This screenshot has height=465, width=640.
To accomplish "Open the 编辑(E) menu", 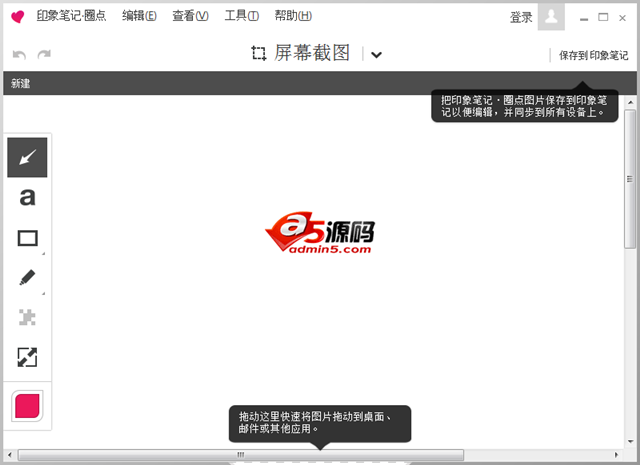I will click(x=139, y=16).
